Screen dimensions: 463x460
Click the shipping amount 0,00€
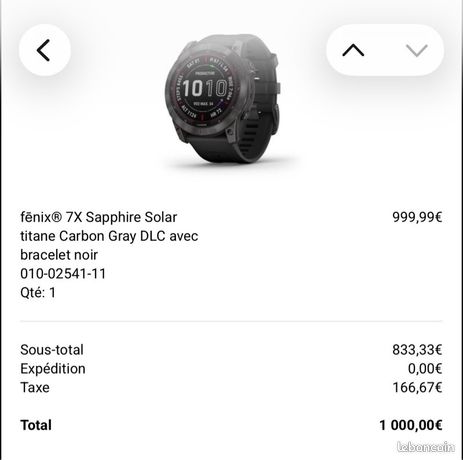pyautogui.click(x=425, y=369)
